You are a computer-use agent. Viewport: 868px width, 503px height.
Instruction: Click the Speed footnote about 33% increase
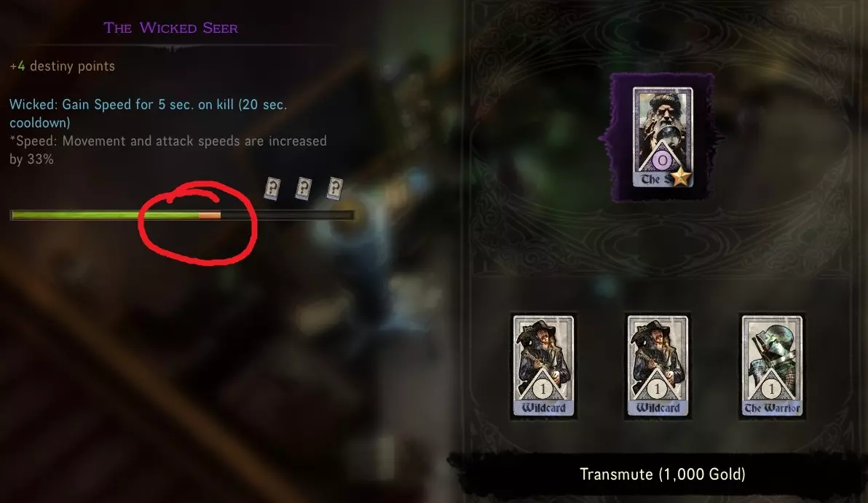point(168,149)
